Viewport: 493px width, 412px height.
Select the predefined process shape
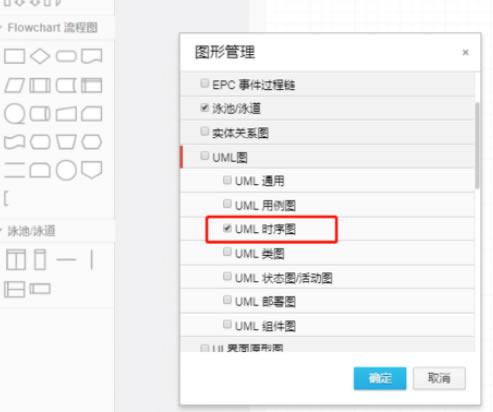click(x=40, y=85)
